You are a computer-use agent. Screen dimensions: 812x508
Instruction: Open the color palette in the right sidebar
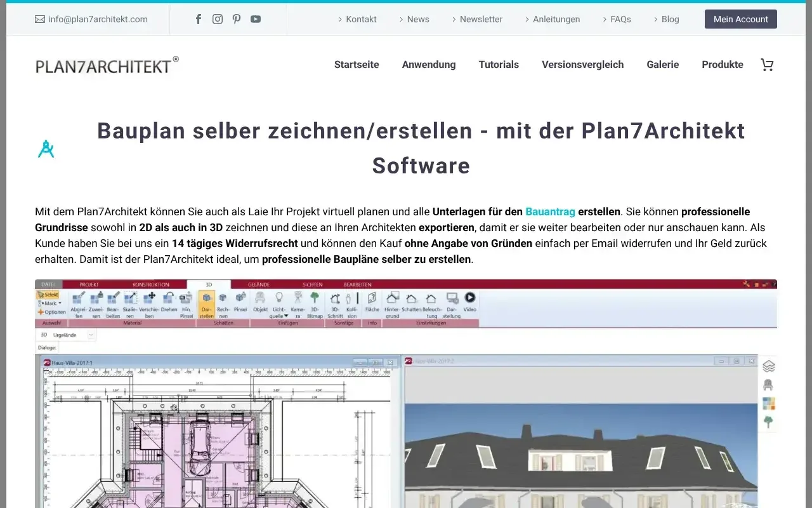tap(768, 401)
